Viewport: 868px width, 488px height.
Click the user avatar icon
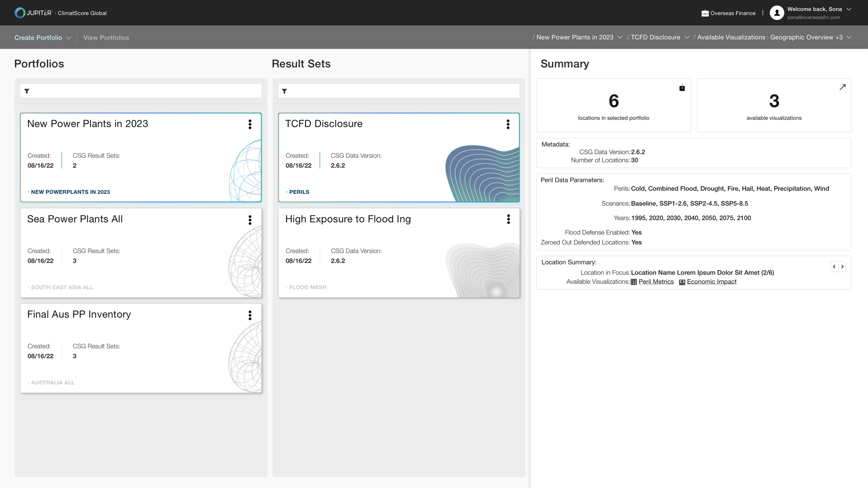tap(777, 13)
